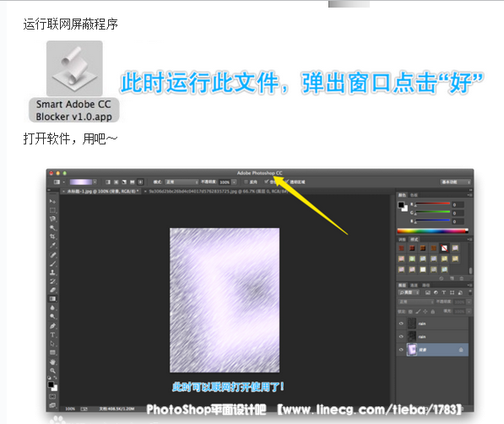Click the red R channel slider

432,204
